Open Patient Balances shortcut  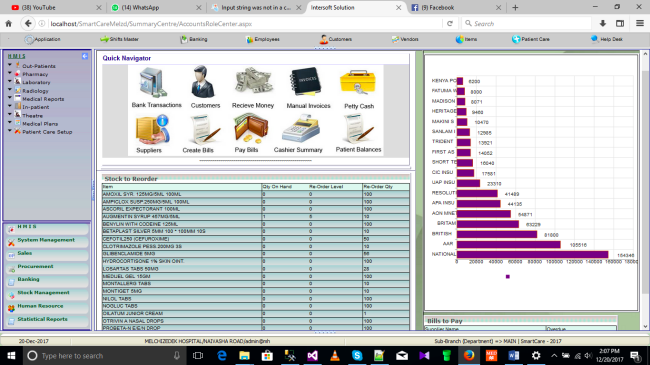(358, 134)
